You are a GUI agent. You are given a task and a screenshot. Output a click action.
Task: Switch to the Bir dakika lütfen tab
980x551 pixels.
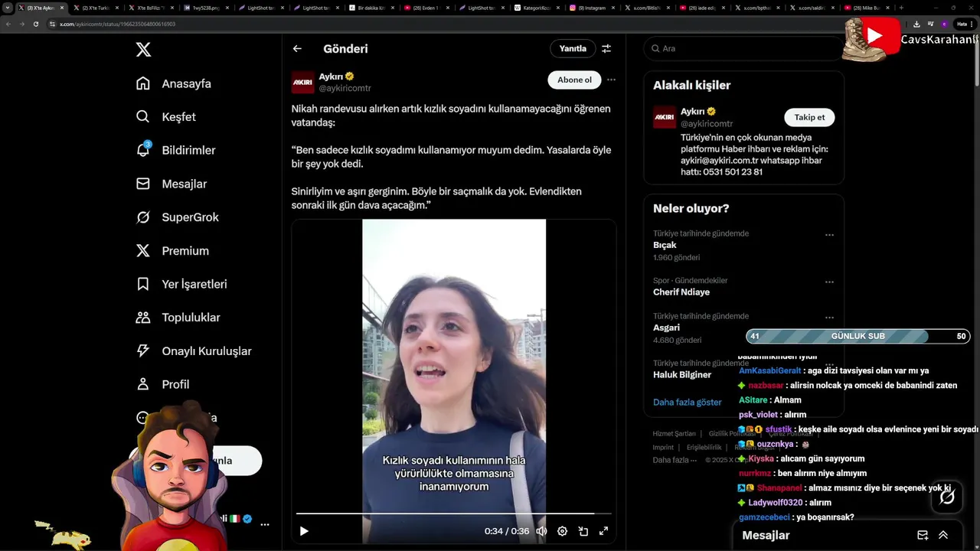point(372,8)
